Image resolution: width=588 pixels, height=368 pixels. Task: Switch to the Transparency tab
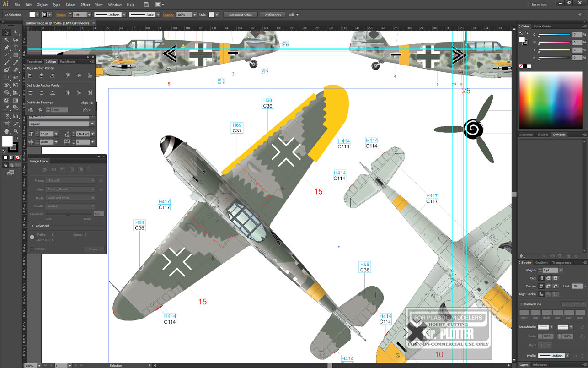[561, 263]
